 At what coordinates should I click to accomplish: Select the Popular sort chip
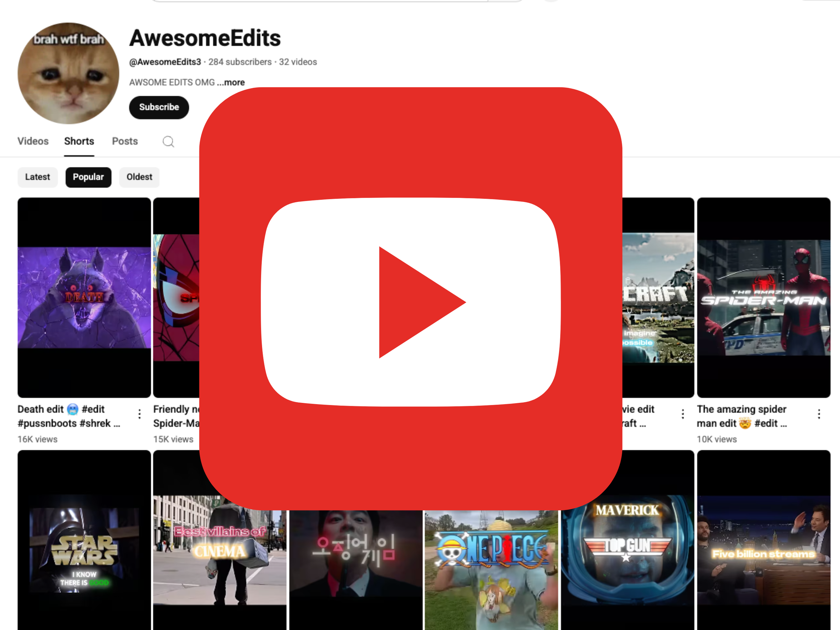click(x=88, y=177)
